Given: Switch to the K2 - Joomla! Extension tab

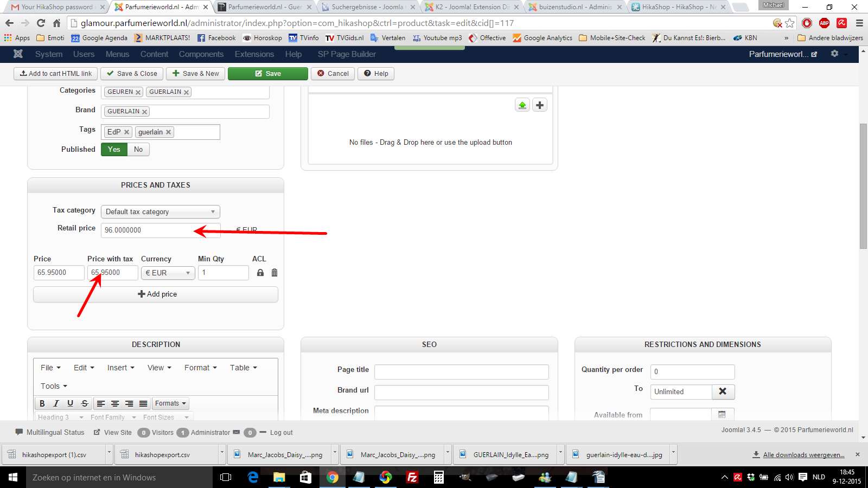Looking at the screenshot, I should click(x=470, y=7).
